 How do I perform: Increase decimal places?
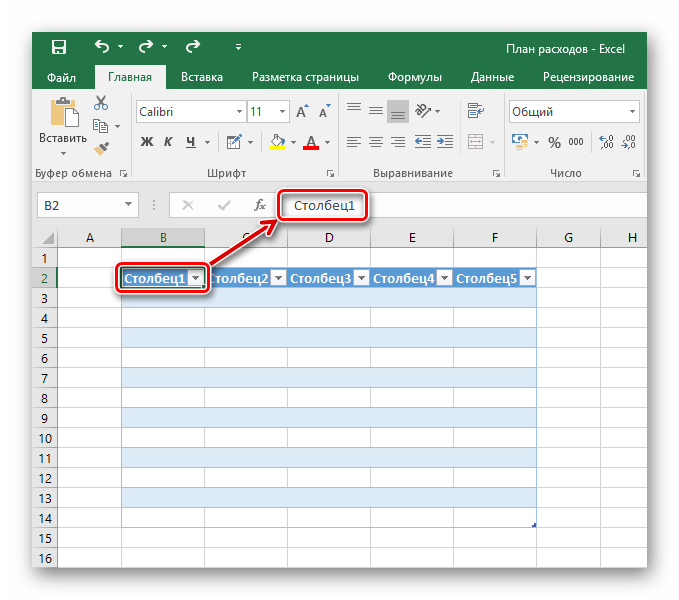point(606,142)
